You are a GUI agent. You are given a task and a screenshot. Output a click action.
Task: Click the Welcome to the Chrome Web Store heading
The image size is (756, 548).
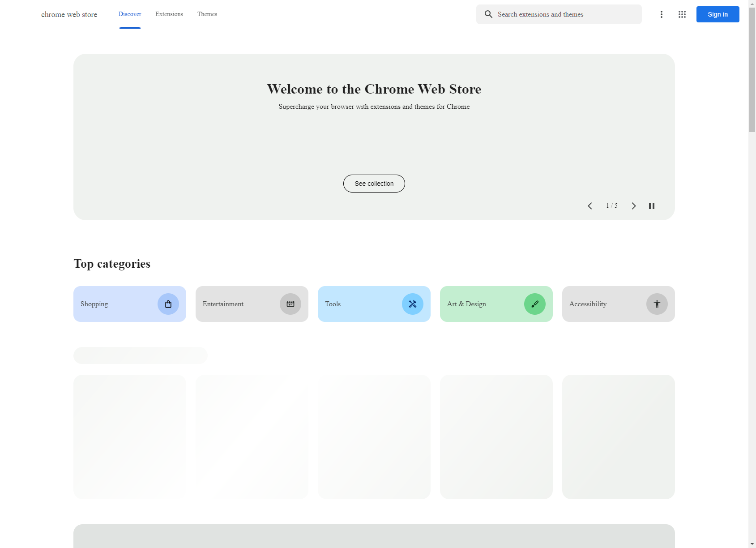pyautogui.click(x=374, y=89)
